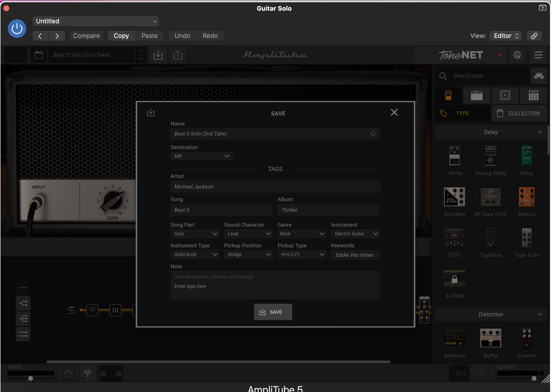
Task: Click the DI block in signal chain
Action: [116, 310]
